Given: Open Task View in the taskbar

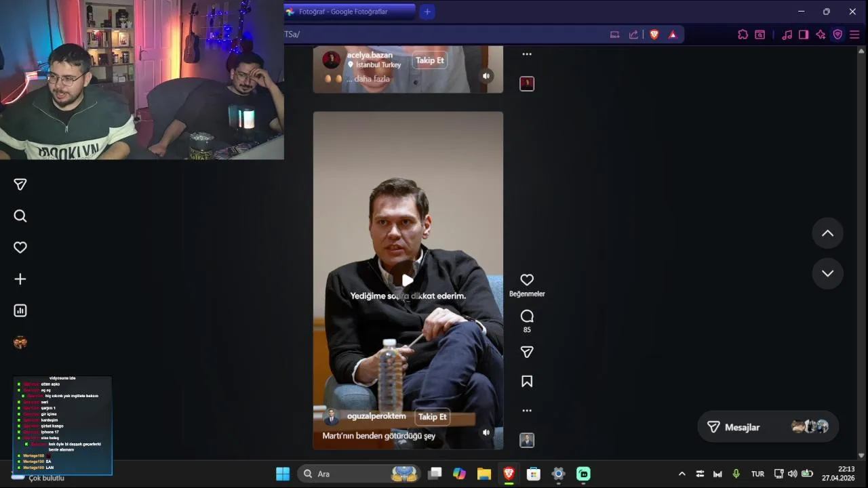Looking at the screenshot, I should (435, 474).
